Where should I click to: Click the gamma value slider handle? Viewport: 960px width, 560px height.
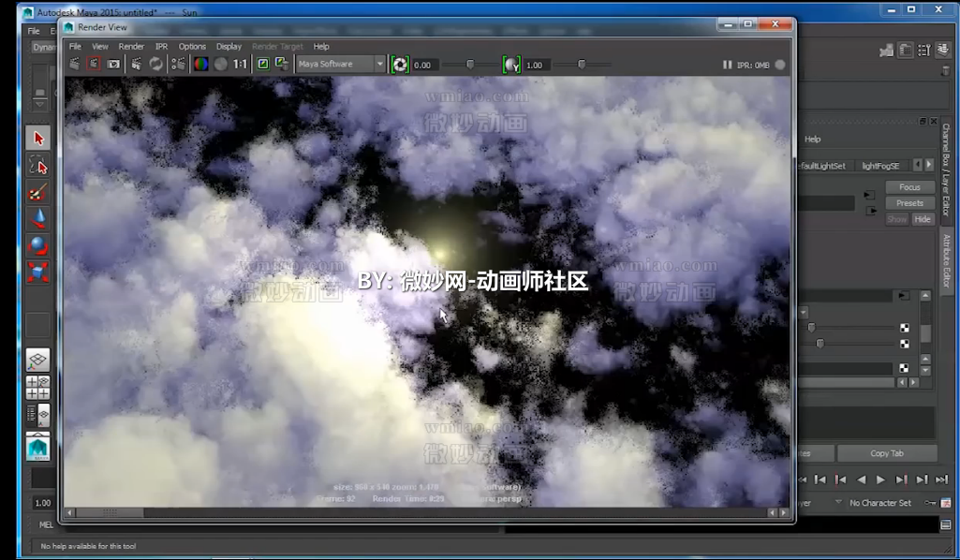click(x=581, y=65)
